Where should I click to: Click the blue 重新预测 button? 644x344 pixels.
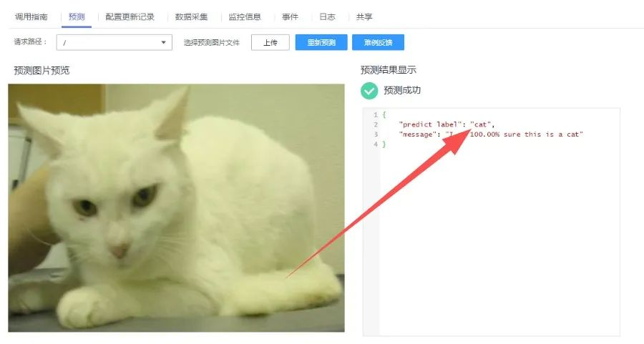tap(321, 42)
